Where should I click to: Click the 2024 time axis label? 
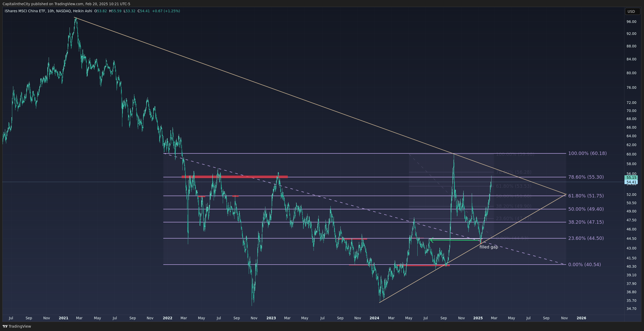point(374,318)
